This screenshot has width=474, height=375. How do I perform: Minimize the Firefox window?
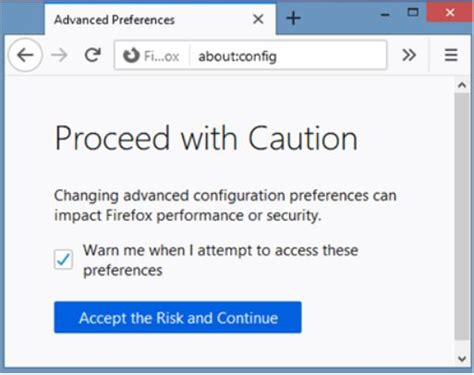point(385,15)
